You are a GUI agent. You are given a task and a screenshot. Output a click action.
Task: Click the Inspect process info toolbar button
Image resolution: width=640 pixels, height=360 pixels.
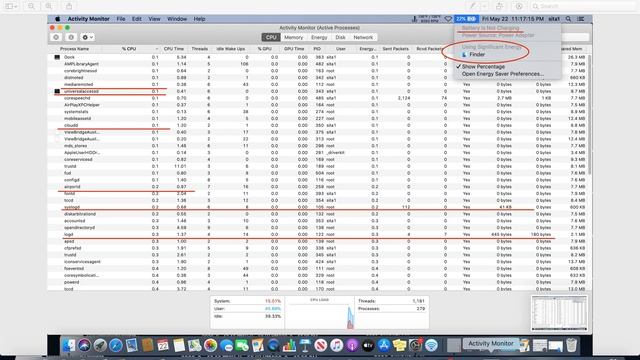pyautogui.click(x=71, y=37)
